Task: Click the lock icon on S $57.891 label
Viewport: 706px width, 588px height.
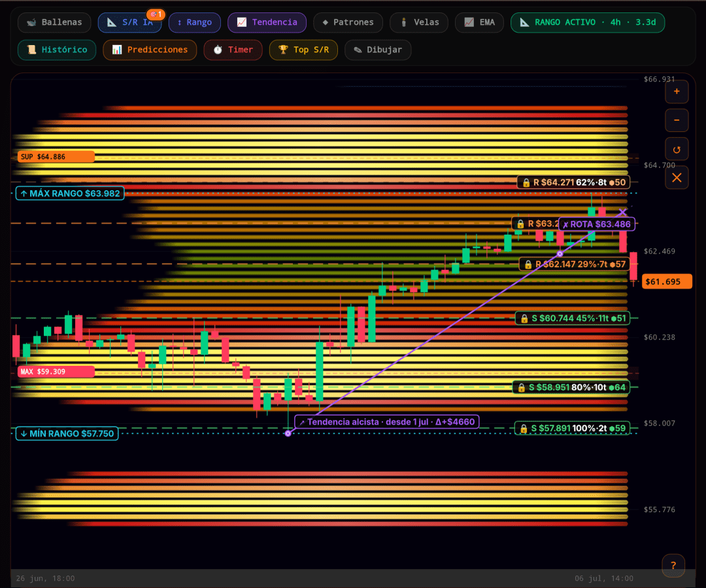Action: 524,429
